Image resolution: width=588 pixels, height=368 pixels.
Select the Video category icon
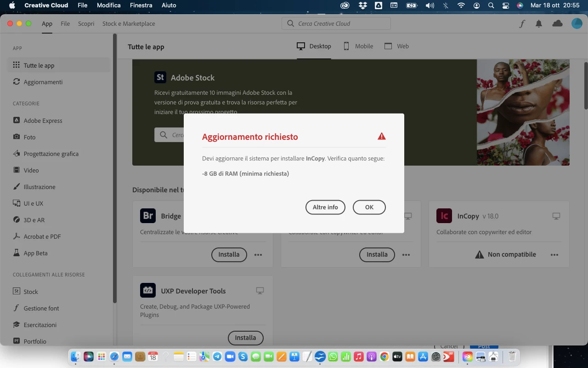click(17, 170)
